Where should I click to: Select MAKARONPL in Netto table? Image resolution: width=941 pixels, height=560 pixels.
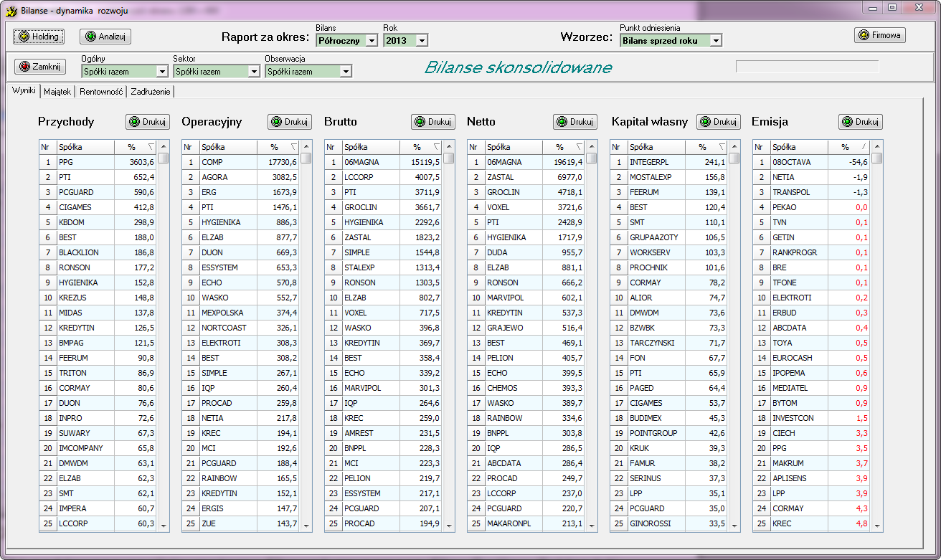(x=526, y=523)
